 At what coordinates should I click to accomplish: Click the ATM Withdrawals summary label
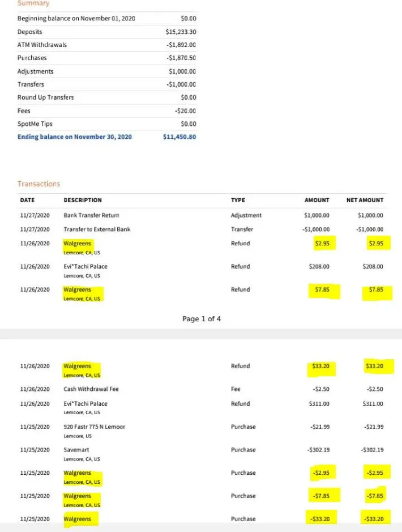tap(42, 45)
